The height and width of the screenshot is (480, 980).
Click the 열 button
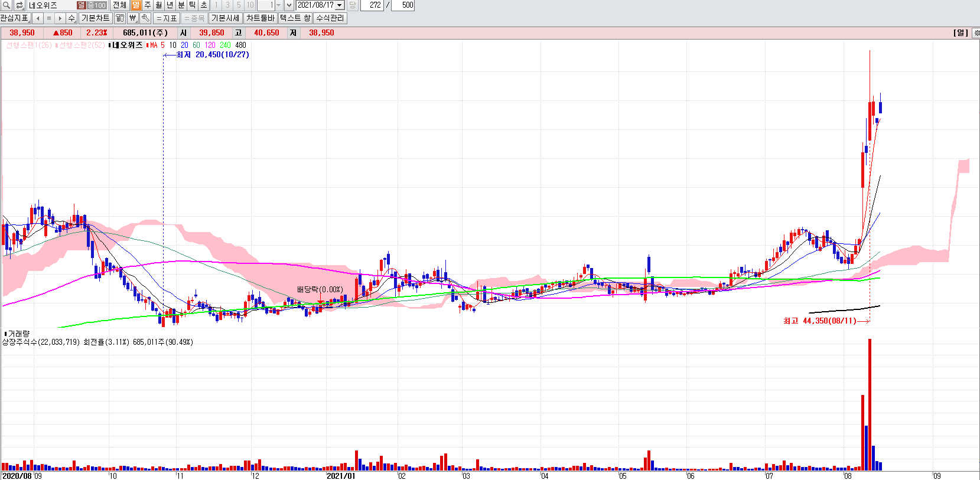coord(82,5)
